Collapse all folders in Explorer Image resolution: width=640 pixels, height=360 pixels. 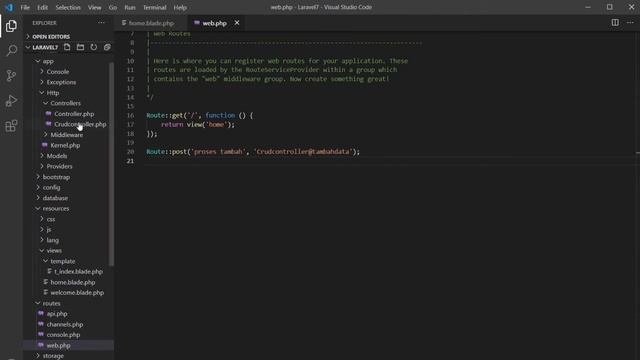pos(107,47)
